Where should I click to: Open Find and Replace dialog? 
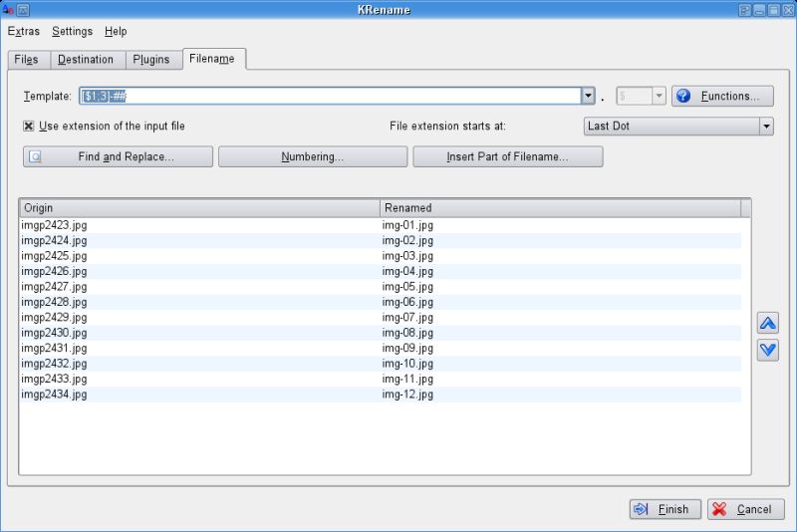pyautogui.click(x=118, y=156)
